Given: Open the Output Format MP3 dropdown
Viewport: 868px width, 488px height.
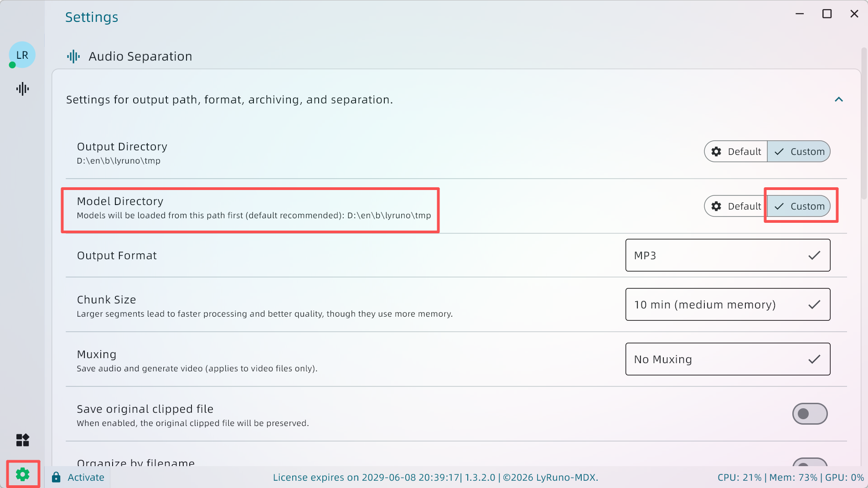Looking at the screenshot, I should click(728, 256).
